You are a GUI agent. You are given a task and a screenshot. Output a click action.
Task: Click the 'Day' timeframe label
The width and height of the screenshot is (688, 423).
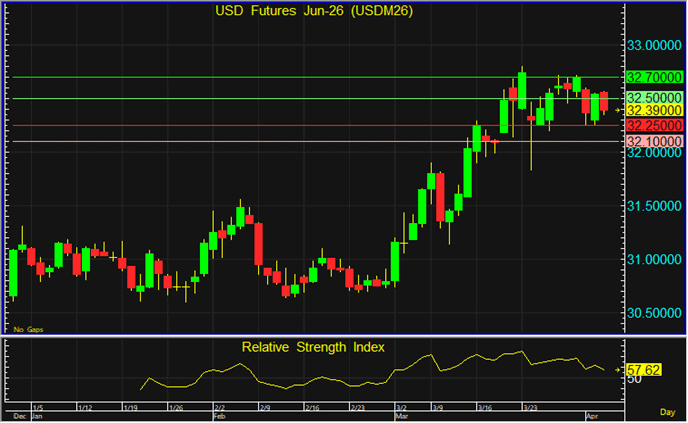[x=666, y=411]
